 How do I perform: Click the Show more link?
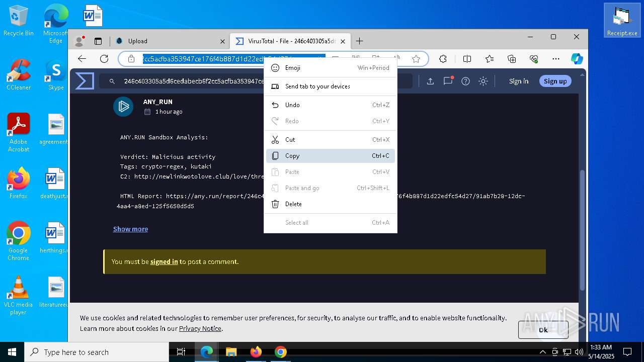tap(130, 229)
